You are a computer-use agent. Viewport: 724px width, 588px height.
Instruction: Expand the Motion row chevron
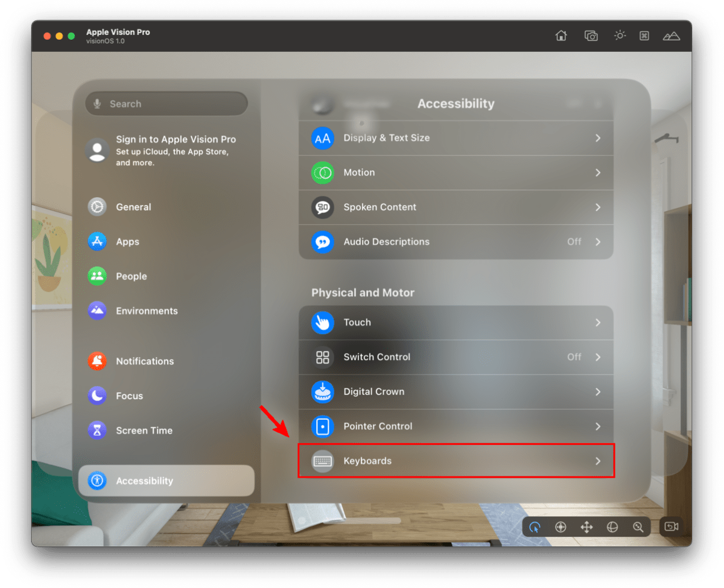(x=598, y=172)
